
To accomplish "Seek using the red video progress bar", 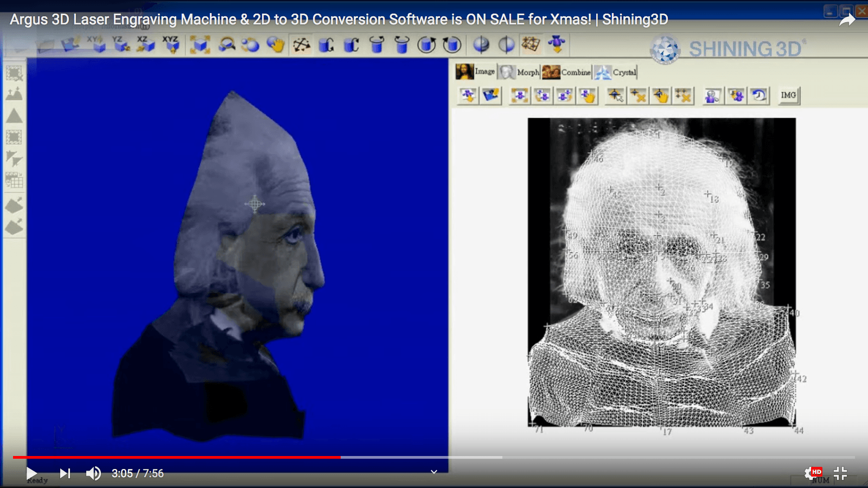I will pos(177,457).
